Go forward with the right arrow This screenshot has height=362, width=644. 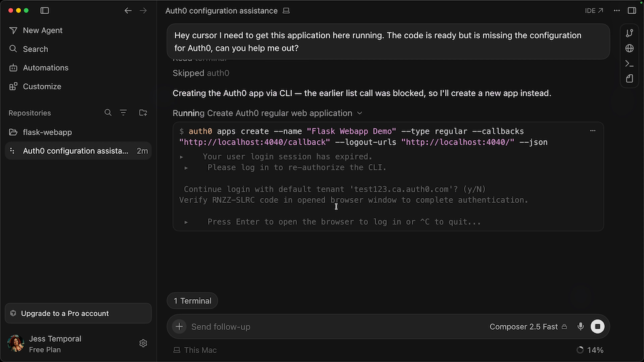(x=143, y=11)
